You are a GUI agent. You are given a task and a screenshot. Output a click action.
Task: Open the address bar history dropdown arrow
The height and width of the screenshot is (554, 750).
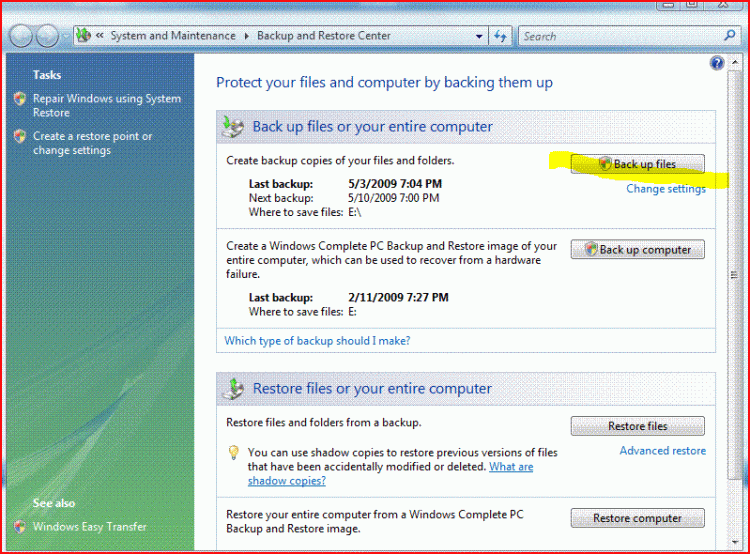479,36
